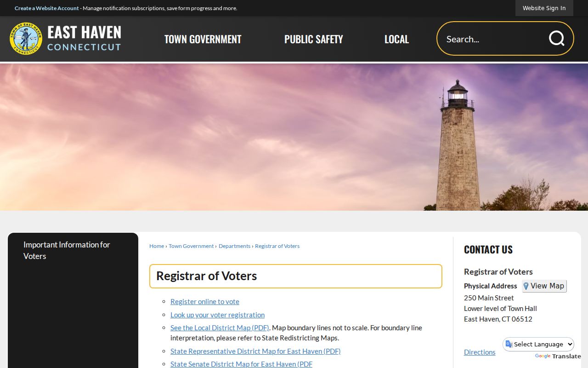
Task: Open Create a Website Account link
Action: (x=47, y=8)
